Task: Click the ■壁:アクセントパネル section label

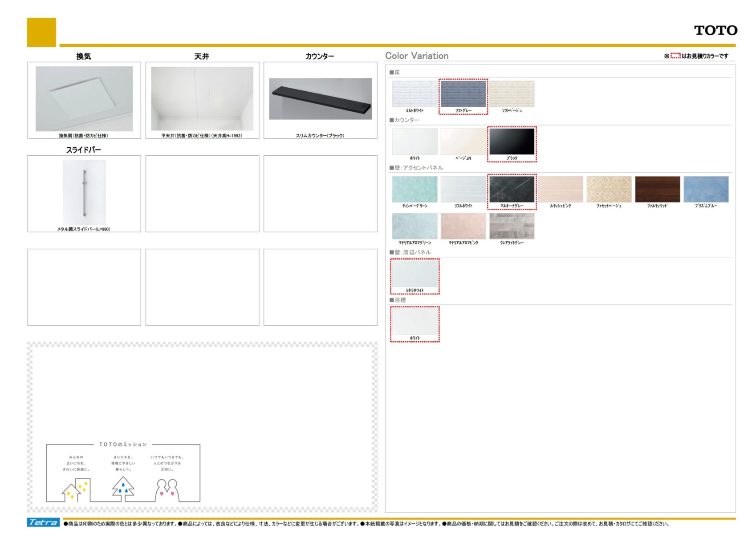Action: (x=416, y=168)
